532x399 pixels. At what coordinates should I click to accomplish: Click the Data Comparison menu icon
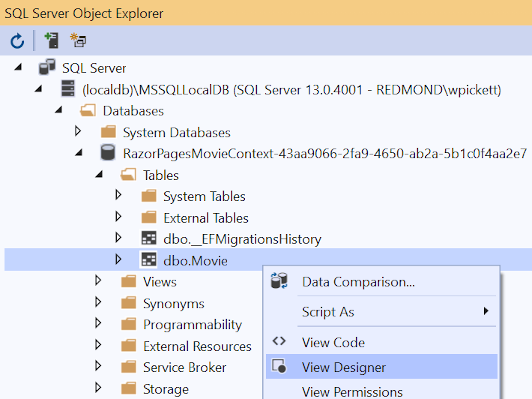tap(279, 281)
